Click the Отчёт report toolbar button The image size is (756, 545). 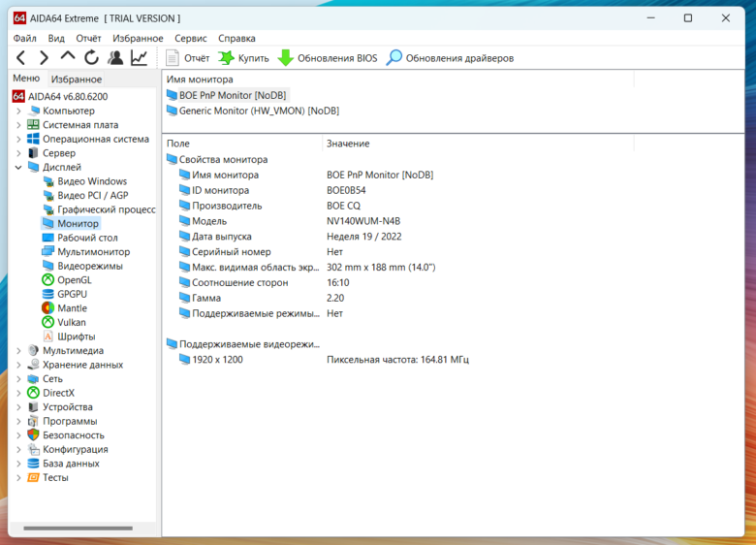click(188, 58)
